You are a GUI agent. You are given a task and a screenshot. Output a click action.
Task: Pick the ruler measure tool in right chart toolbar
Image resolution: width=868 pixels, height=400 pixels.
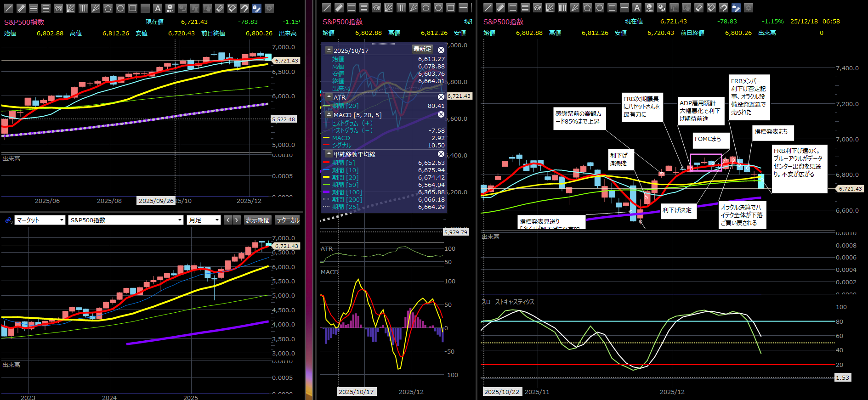(x=500, y=8)
